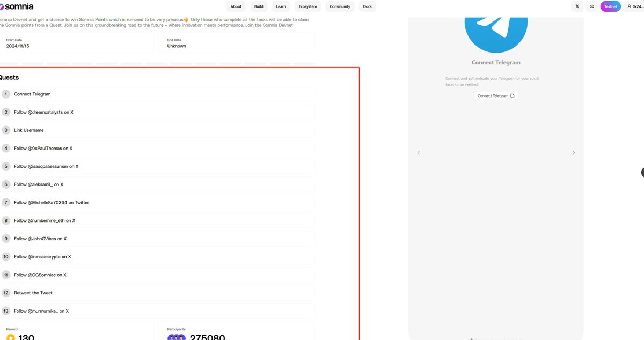This screenshot has width=644, height=340.
Task: Select quest Follow @MichelleKa70364 on Twitter
Action: 157,203
